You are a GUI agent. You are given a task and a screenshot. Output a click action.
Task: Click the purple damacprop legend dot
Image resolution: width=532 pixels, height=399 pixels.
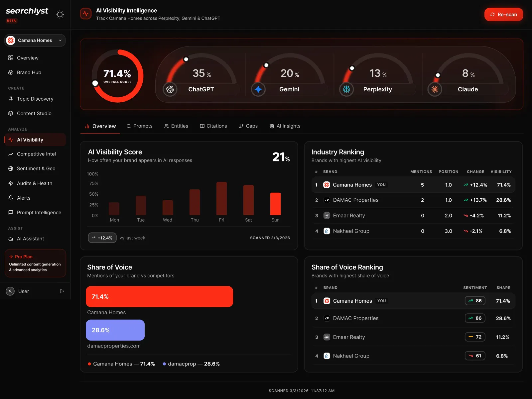click(164, 364)
